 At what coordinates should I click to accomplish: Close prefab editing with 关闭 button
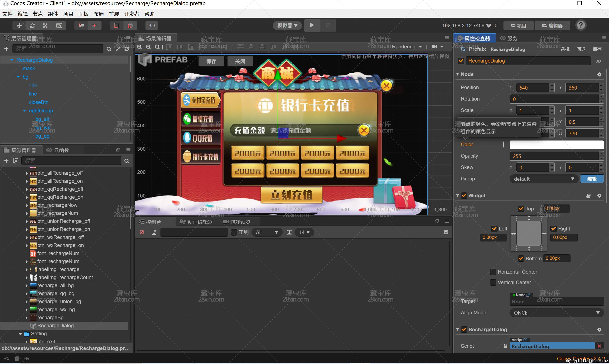tap(240, 61)
